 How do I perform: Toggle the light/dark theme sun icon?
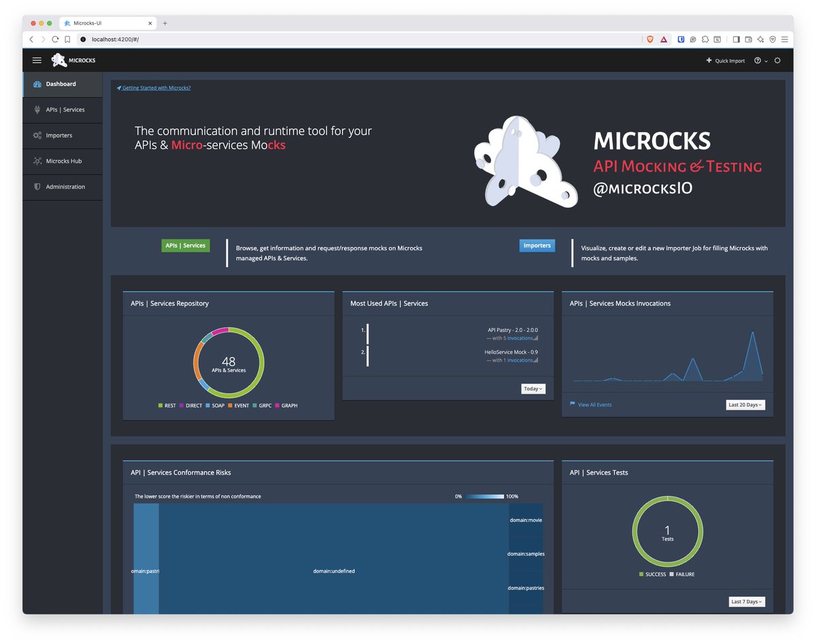coord(777,61)
